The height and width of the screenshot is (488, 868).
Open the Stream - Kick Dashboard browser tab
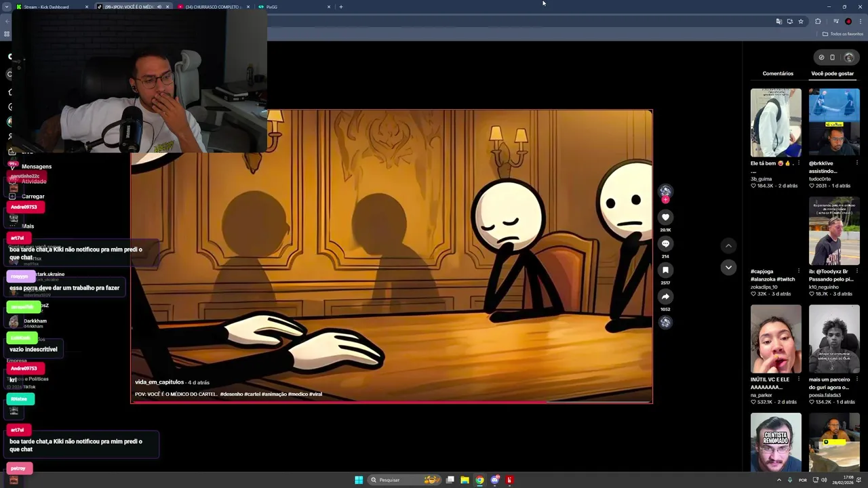point(52,7)
